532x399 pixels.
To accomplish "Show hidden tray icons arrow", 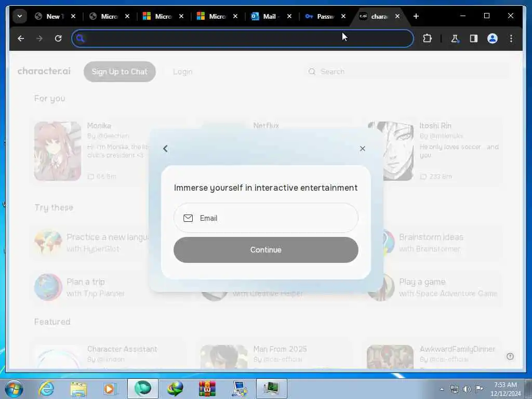I will 442,389.
